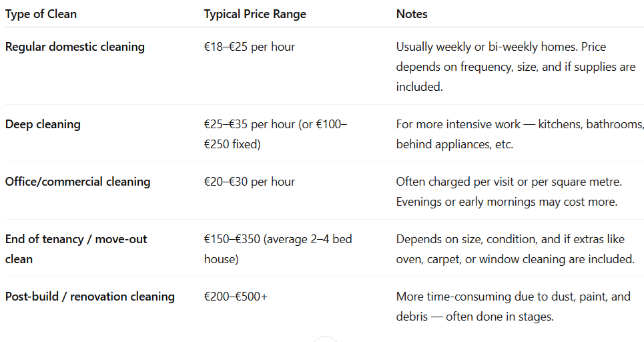This screenshot has height=342, width=644.
Task: Click the €18–€25 per hour price
Action: click(249, 47)
